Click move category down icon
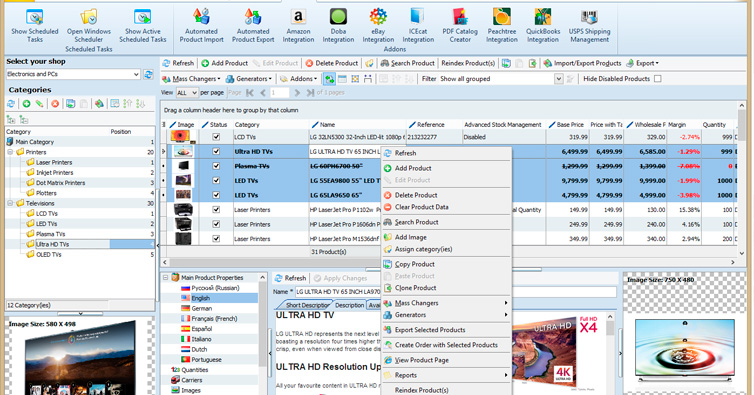754x395 pixels. [x=140, y=104]
